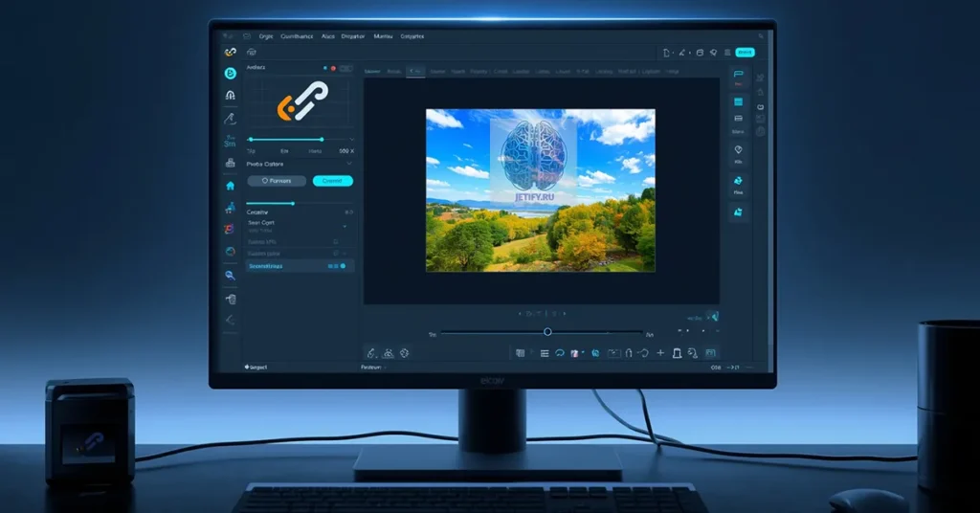Click the pin icon in top-right toolbar
The height and width of the screenshot is (513, 980).
[x=713, y=53]
